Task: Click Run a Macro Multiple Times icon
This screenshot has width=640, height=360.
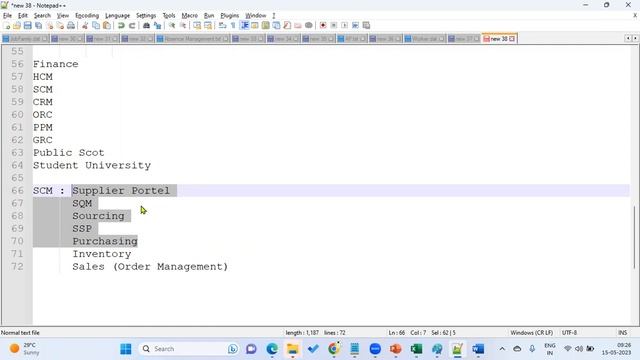Action: (355, 25)
